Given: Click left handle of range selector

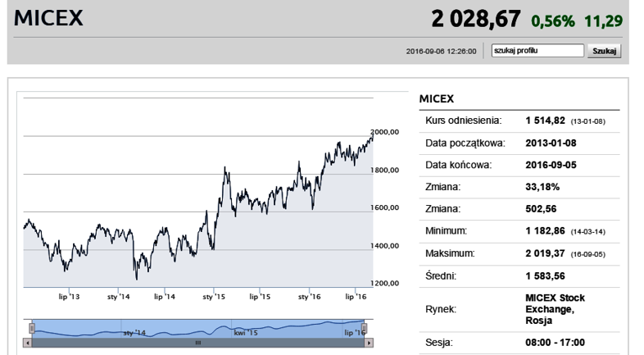Looking at the screenshot, I should click(x=32, y=328).
